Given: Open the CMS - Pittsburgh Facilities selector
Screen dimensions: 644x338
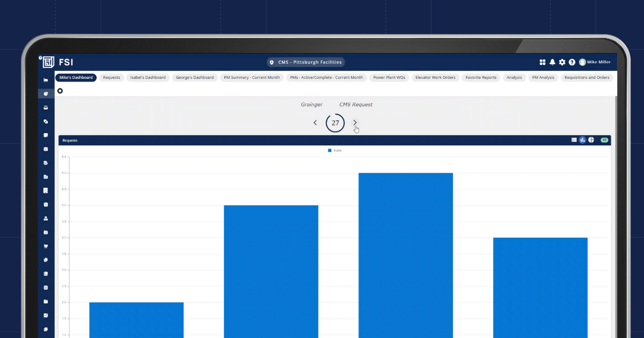Looking at the screenshot, I should 305,62.
